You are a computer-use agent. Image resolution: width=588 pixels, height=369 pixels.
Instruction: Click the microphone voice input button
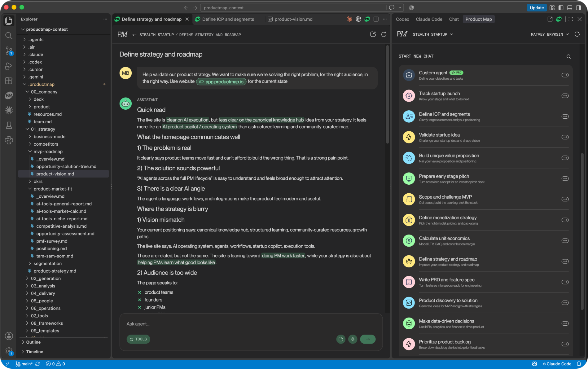[x=353, y=339]
